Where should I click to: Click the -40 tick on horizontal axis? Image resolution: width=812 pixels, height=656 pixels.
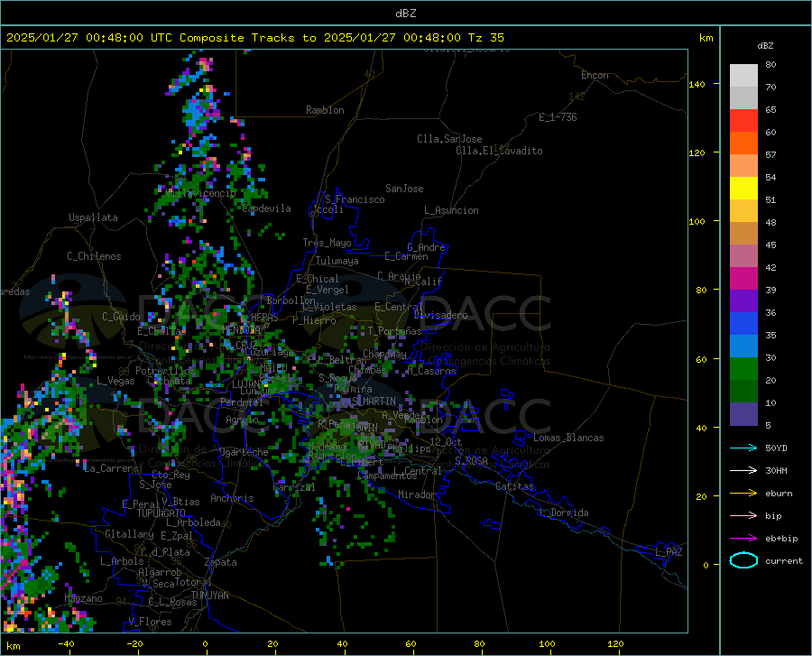66,643
